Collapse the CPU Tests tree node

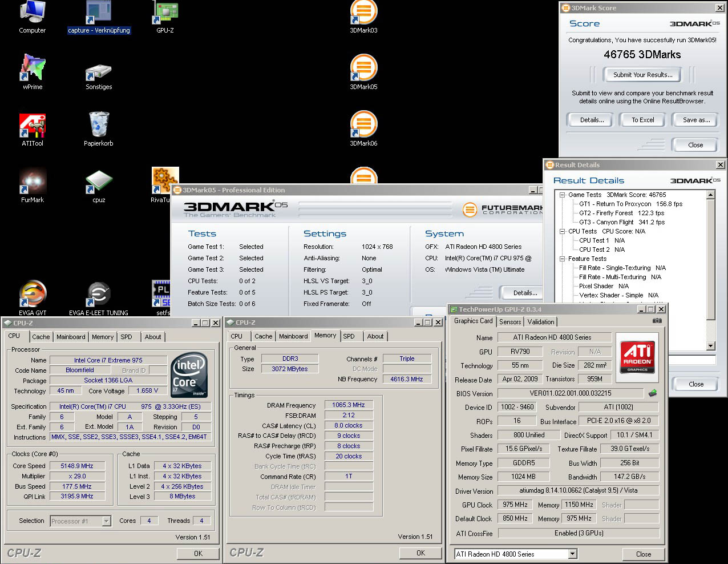coord(562,231)
